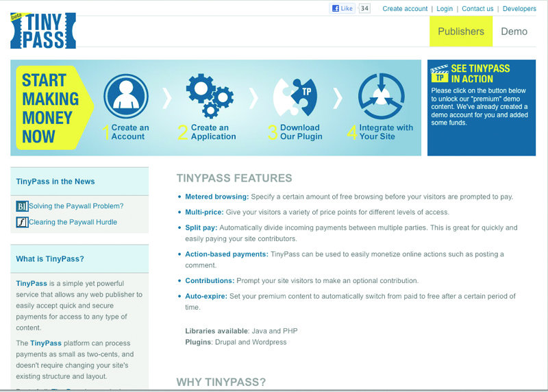This screenshot has height=392, width=548.
Task: Click the See TinyPass in Action heading
Action: [480, 73]
